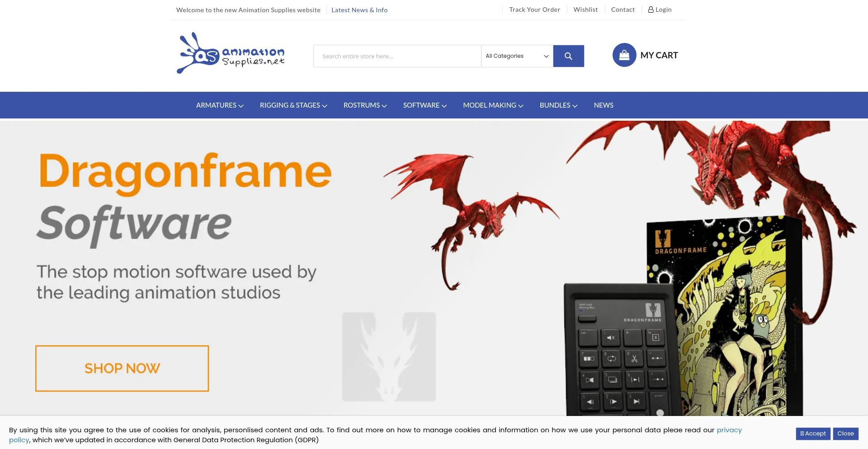
Task: Click the SHOP NOW banner button
Action: (x=122, y=369)
